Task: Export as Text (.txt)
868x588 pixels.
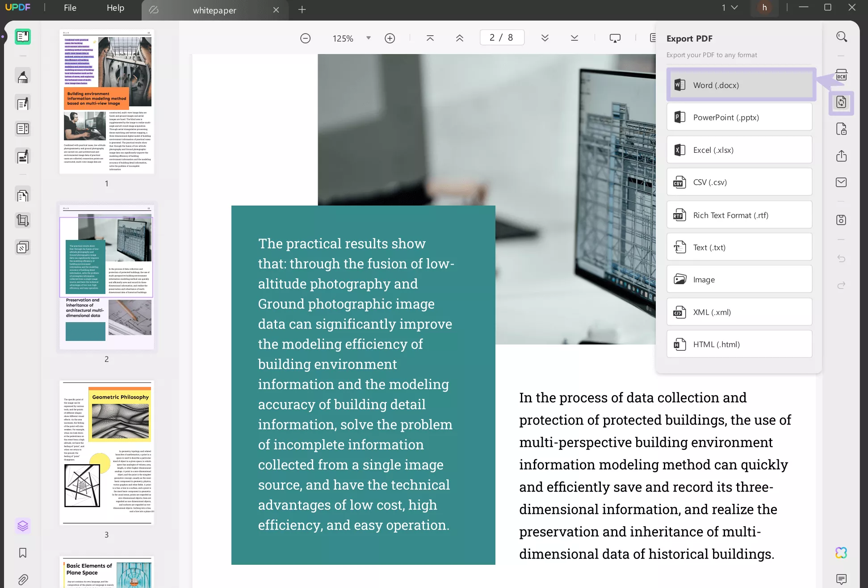Action: coord(739,247)
